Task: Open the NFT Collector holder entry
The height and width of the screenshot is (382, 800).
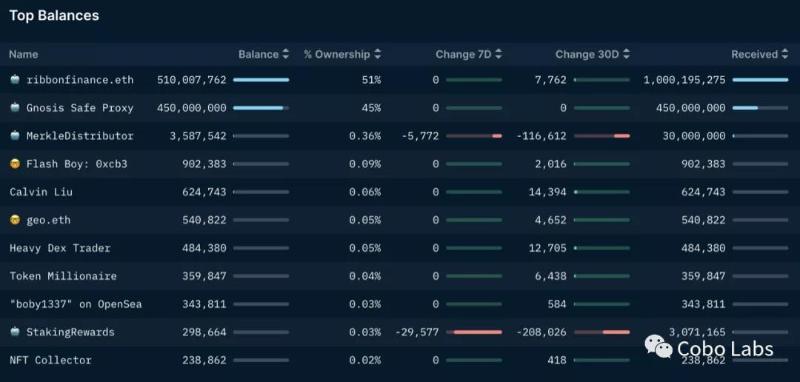Action: click(x=50, y=360)
